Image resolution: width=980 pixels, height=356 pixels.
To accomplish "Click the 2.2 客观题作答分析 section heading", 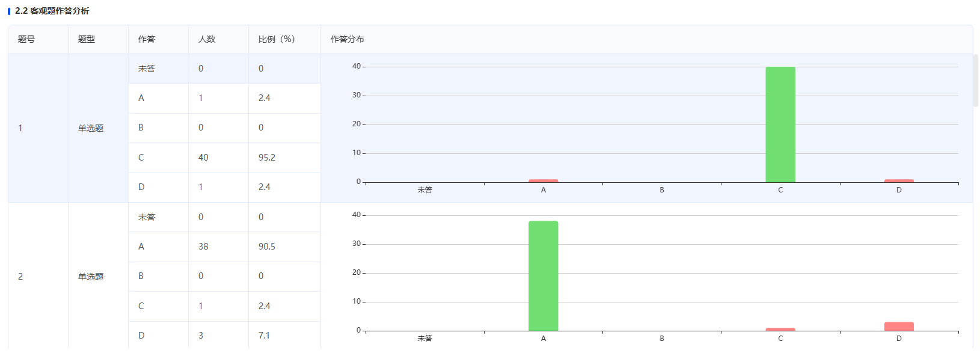I will point(52,11).
